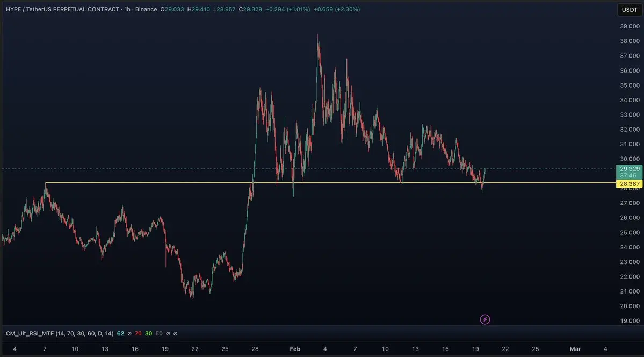Click the 39.000 price axis label
Image resolution: width=644 pixels, height=357 pixels.
(x=629, y=26)
